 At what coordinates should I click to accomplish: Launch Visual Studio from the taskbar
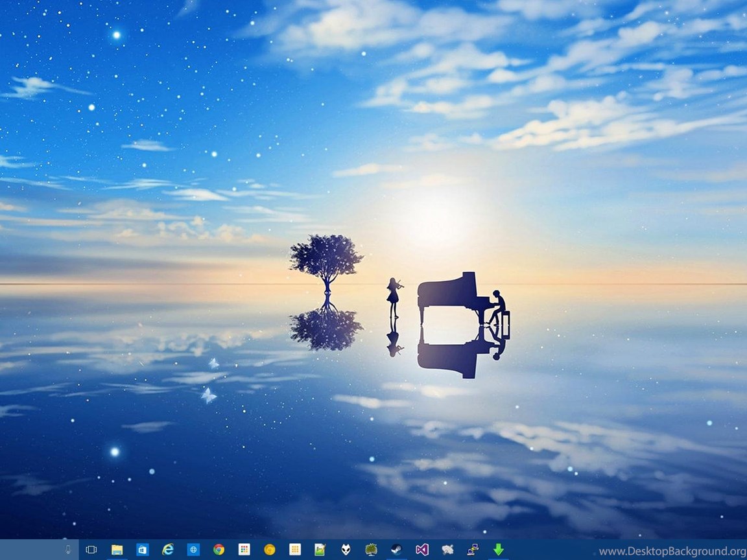422,550
